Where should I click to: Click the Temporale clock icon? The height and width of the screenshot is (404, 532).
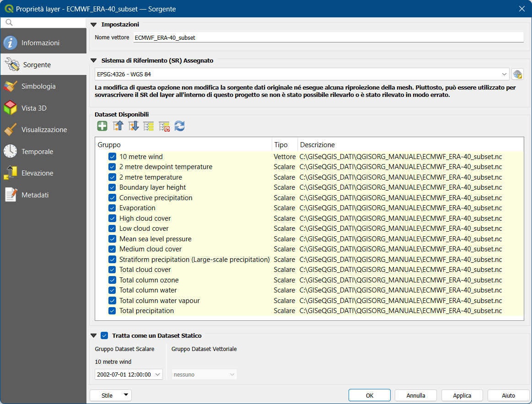point(10,151)
